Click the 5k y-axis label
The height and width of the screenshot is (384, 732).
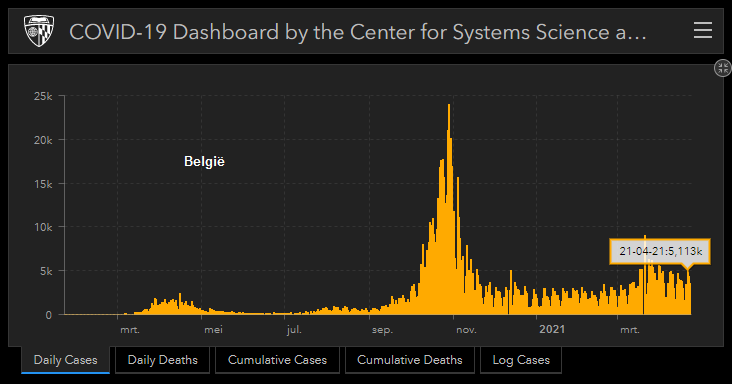[46, 271]
